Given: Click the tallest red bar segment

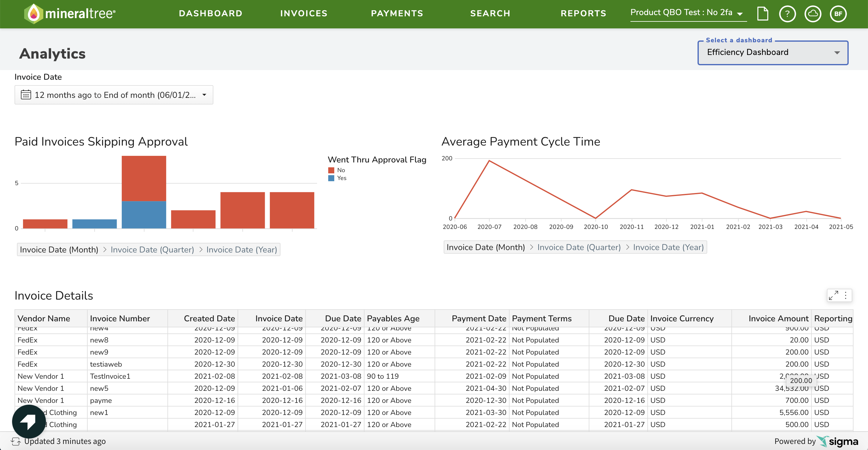Looking at the screenshot, I should pos(144,178).
